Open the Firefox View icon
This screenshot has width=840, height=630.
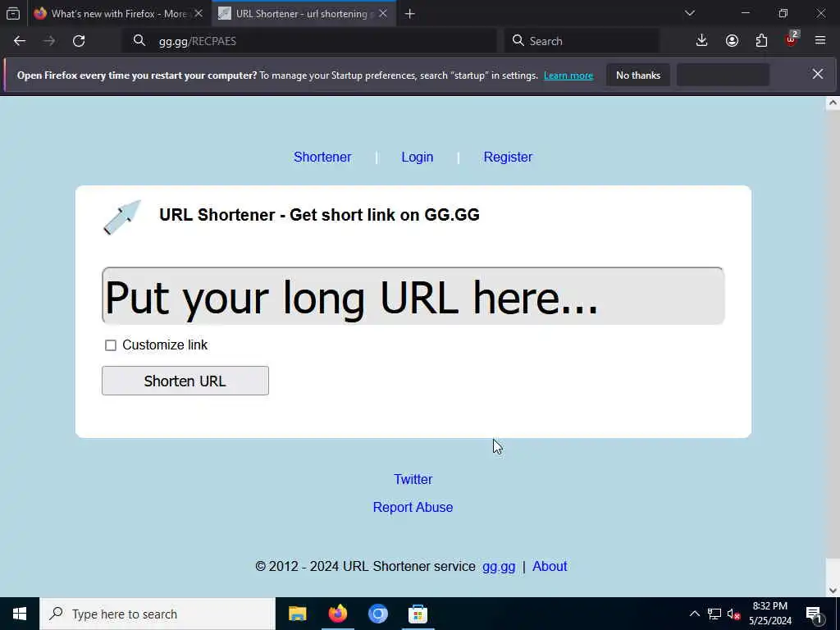pyautogui.click(x=13, y=13)
